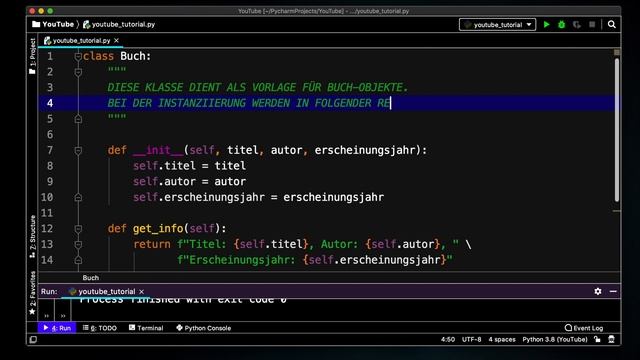
Task: Close the youtube_tutorial.py editor tab
Action: tap(116, 40)
